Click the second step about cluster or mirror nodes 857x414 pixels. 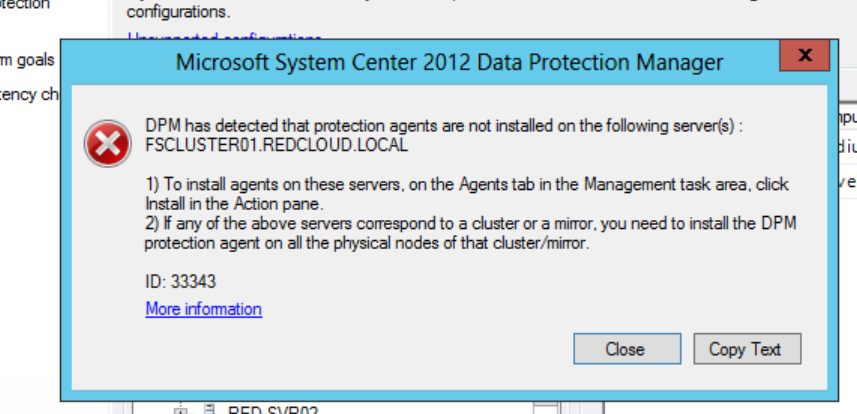click(470, 234)
